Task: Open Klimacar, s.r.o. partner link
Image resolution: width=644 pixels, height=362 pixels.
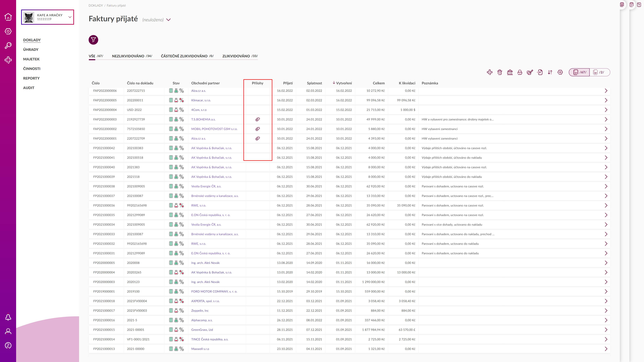Action: 201,100
